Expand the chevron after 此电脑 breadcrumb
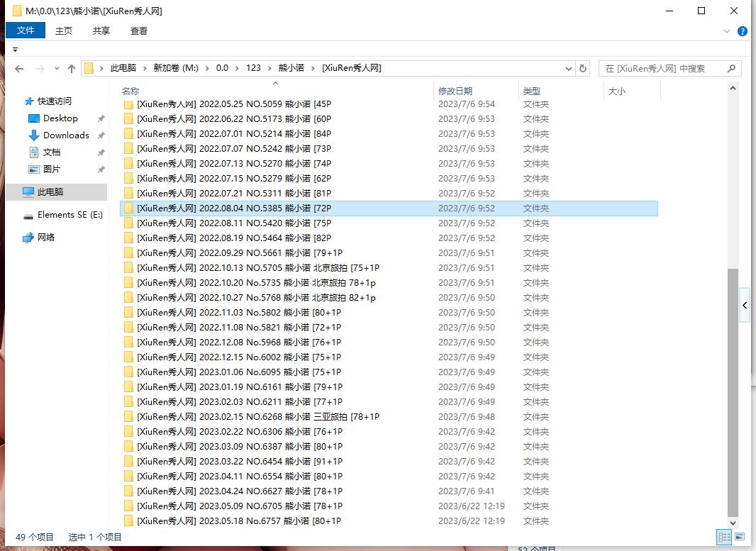The width and height of the screenshot is (756, 551). [x=145, y=69]
